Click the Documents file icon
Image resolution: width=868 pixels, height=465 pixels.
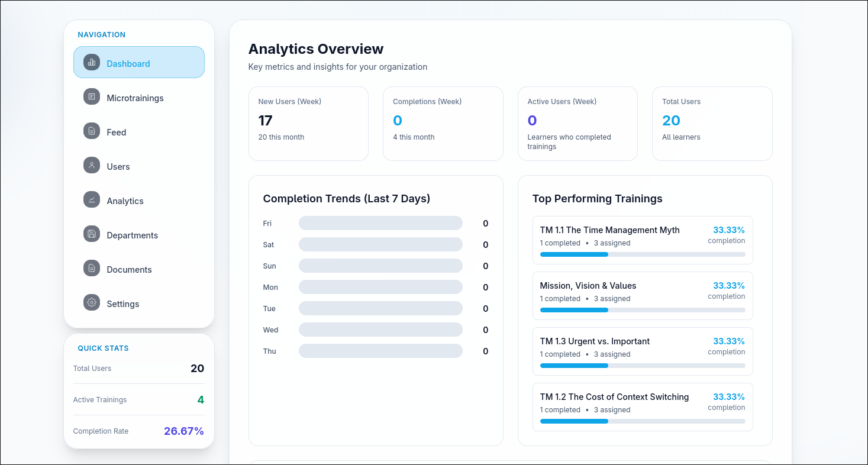tap(92, 268)
